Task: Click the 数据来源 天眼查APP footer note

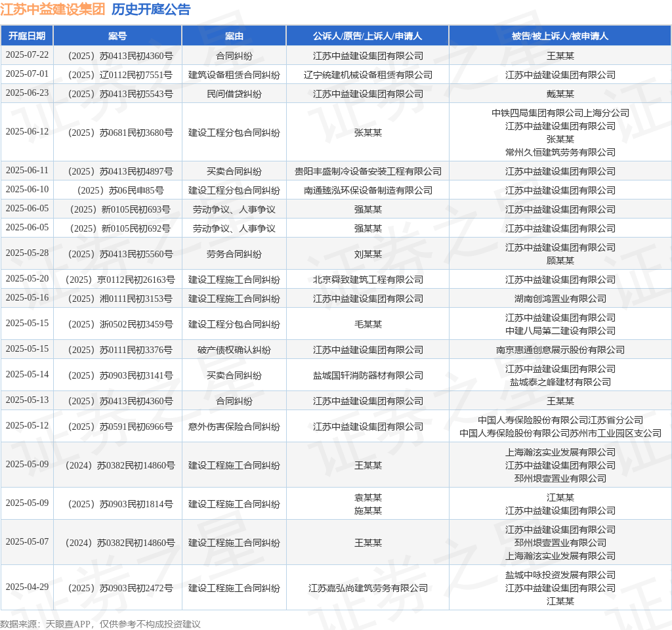Action: 100,624
